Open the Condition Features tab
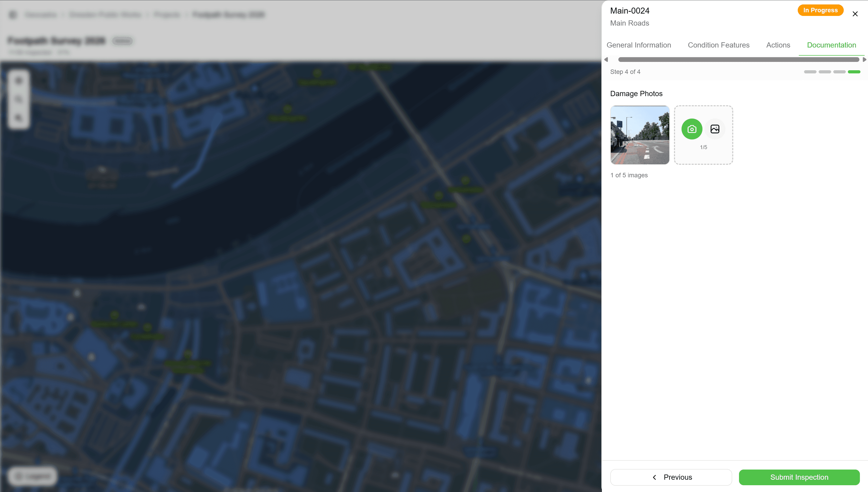The image size is (868, 492). click(x=718, y=45)
